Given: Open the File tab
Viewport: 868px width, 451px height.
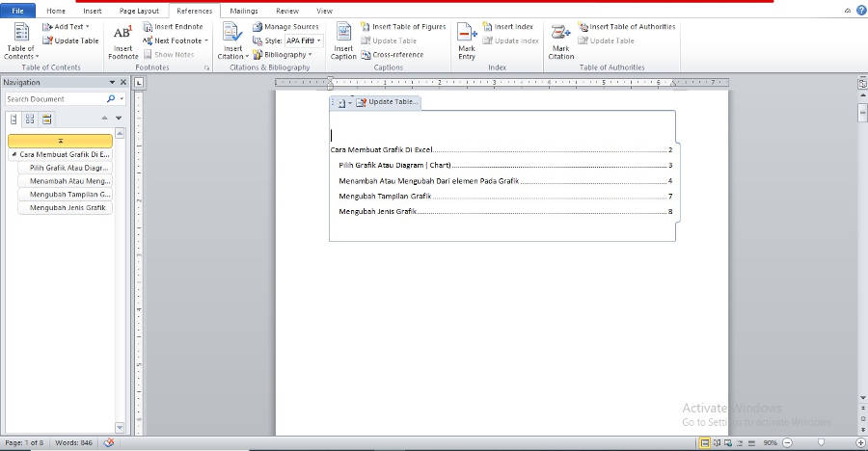Looking at the screenshot, I should point(17,11).
